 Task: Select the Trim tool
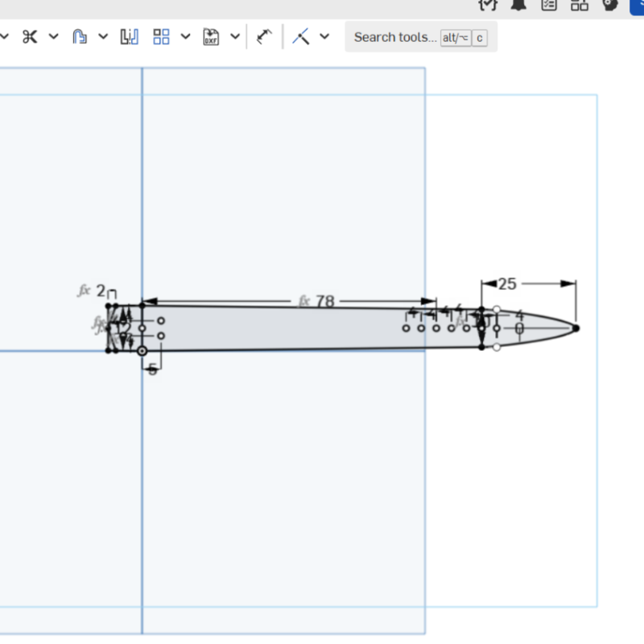(x=28, y=36)
